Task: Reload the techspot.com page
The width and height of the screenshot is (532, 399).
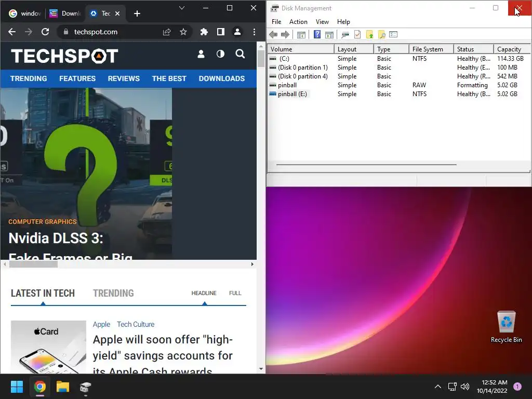Action: click(x=45, y=32)
